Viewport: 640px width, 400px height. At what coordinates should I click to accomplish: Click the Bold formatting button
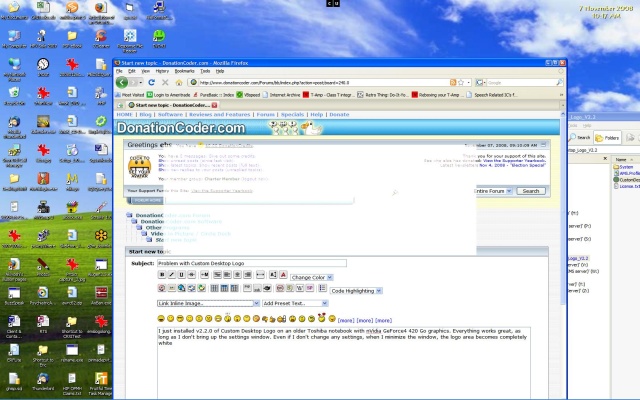coord(162,275)
